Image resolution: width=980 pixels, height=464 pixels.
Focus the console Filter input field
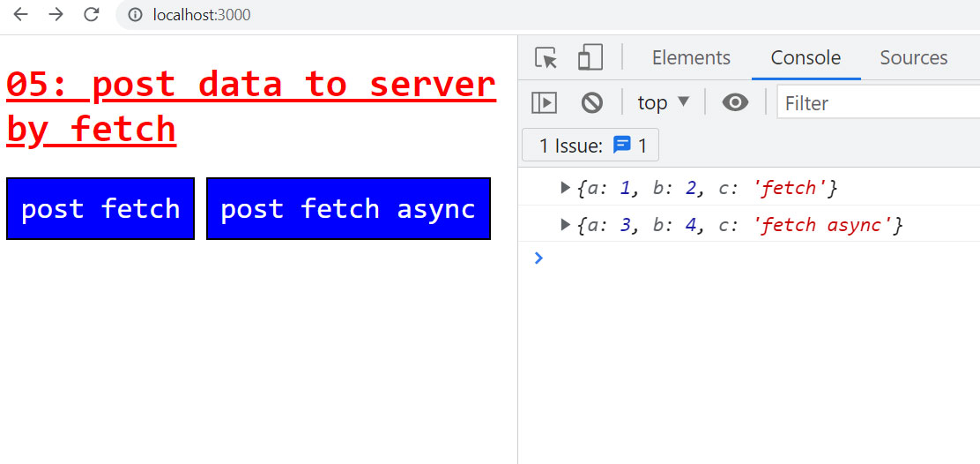tap(877, 103)
